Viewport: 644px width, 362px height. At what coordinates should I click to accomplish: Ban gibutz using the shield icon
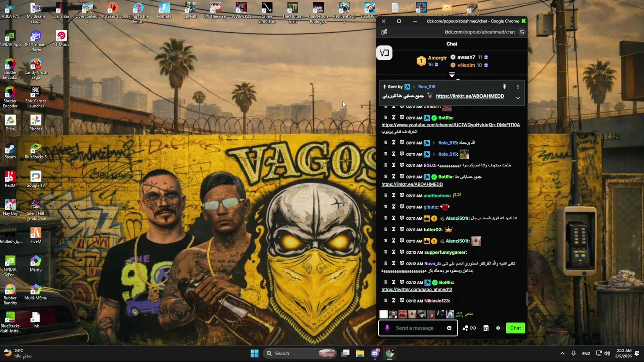[x=402, y=207]
